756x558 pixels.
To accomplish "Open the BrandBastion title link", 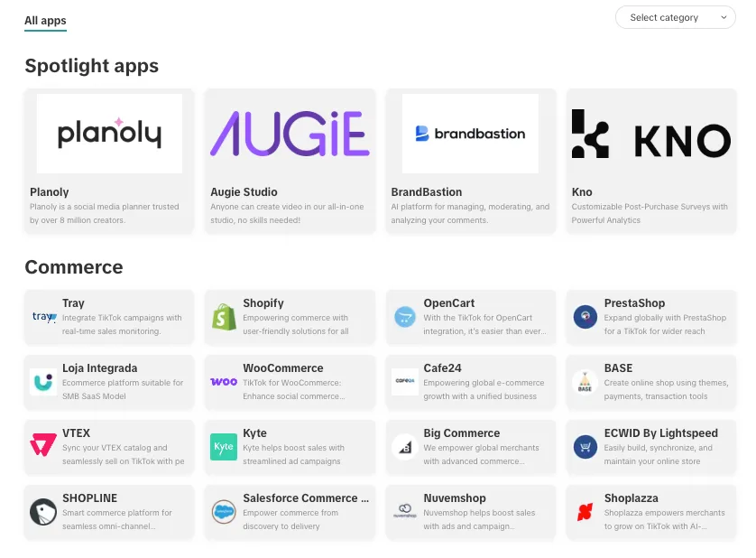I will pyautogui.click(x=426, y=192).
